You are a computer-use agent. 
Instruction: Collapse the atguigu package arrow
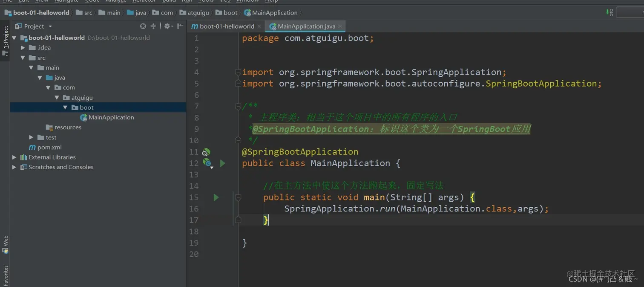(x=57, y=98)
